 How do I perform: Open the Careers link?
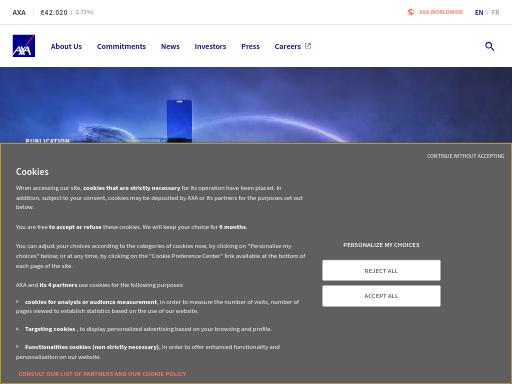click(x=288, y=46)
